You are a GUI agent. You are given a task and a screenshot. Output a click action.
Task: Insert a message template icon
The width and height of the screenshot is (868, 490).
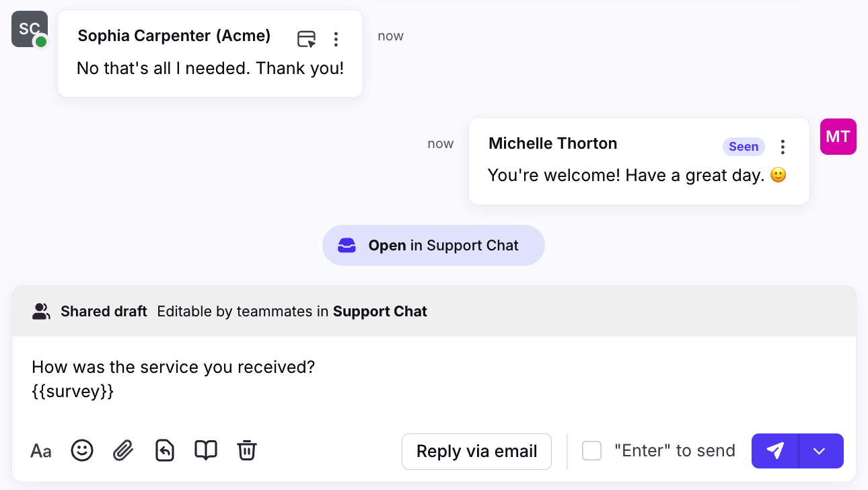165,450
